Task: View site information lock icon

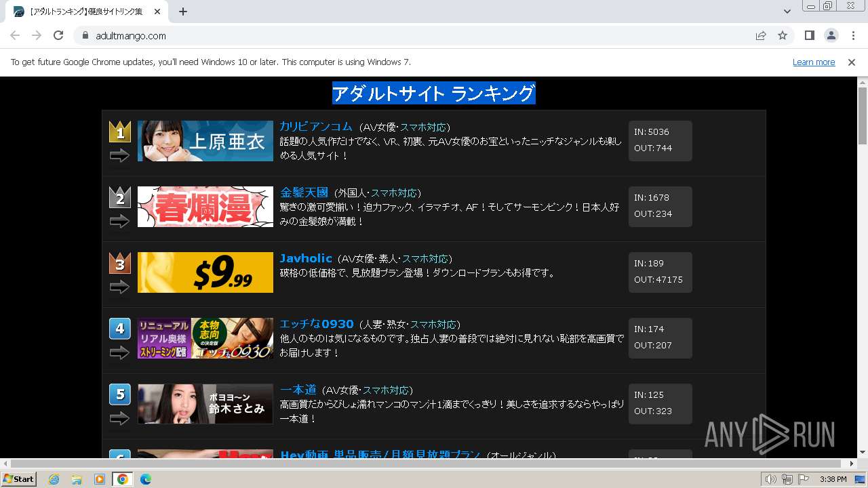Action: point(85,35)
